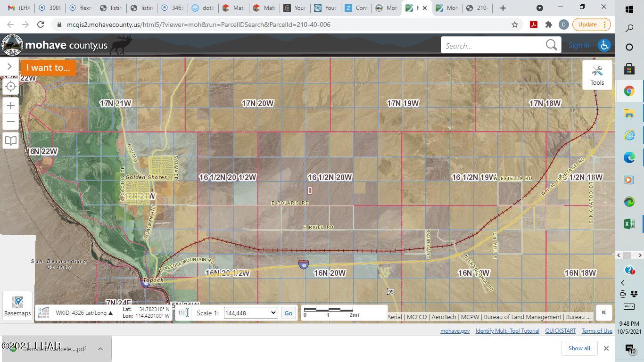This screenshot has height=362, width=644.
Task: Click the Sign in link
Action: [x=578, y=45]
